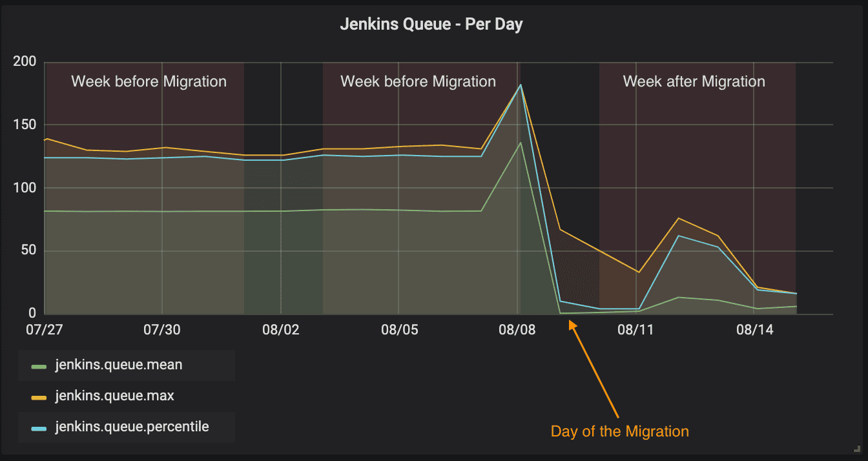Click the 08/05 x-axis date label
Screen dimensions: 868x461
coord(399,330)
